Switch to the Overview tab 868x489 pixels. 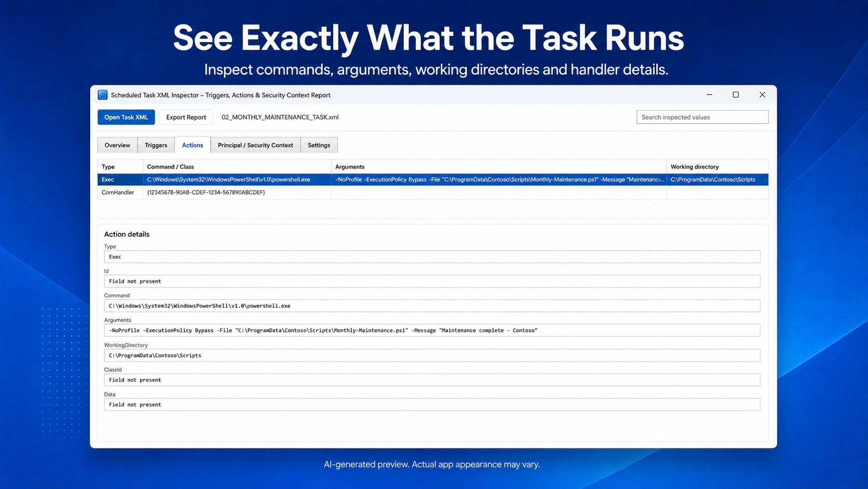(x=117, y=145)
